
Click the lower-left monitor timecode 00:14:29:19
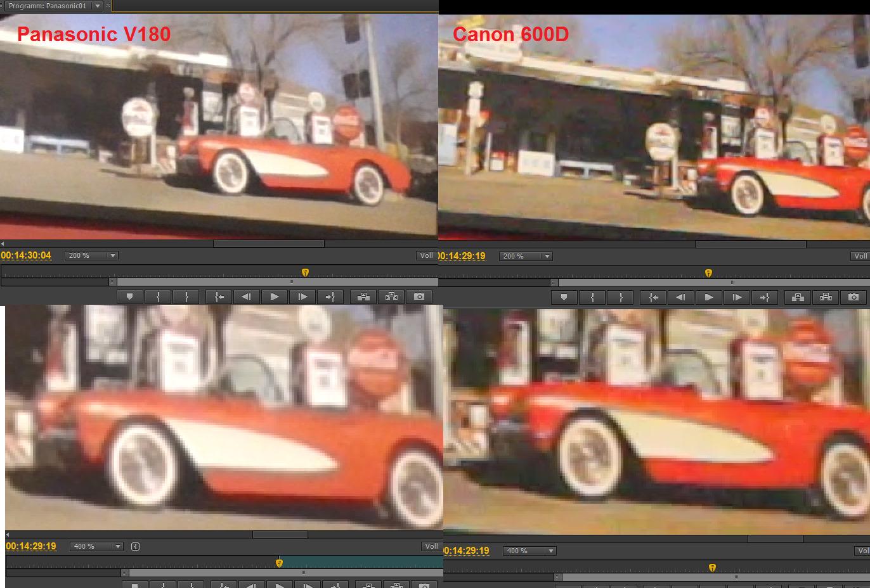31,546
